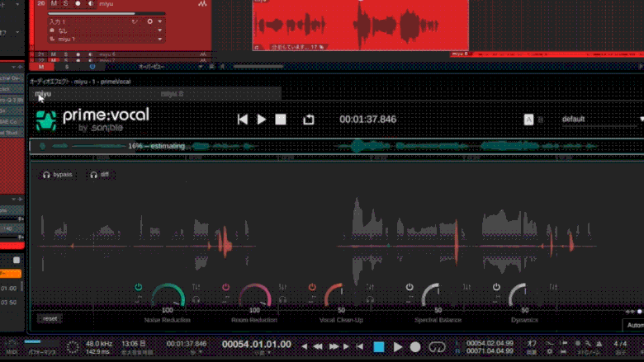Toggle Noise Reduction power button
The image size is (644, 362).
(139, 287)
